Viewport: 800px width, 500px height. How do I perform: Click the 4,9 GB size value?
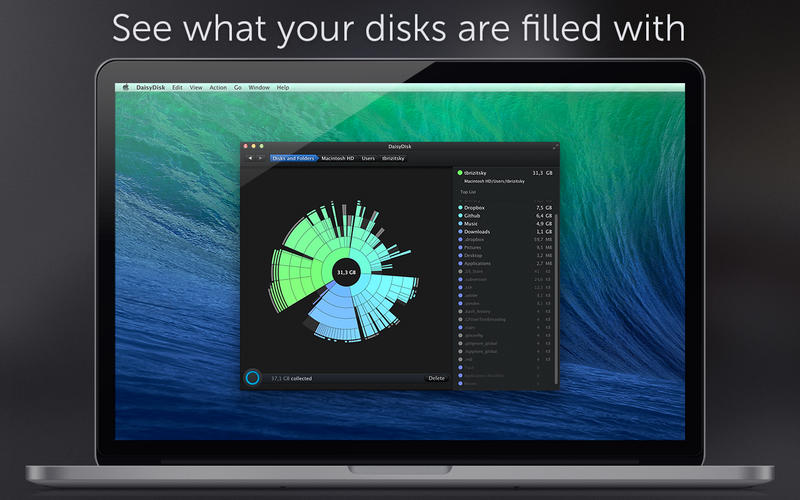click(544, 223)
